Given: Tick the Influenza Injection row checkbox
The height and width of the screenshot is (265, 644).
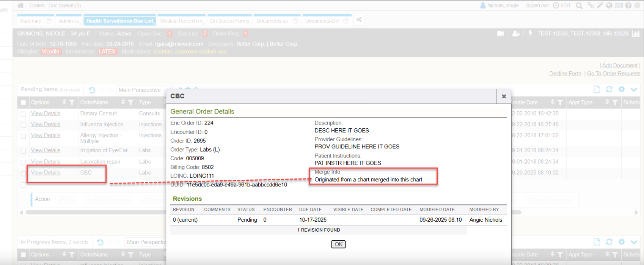Looking at the screenshot, I should 24,125.
